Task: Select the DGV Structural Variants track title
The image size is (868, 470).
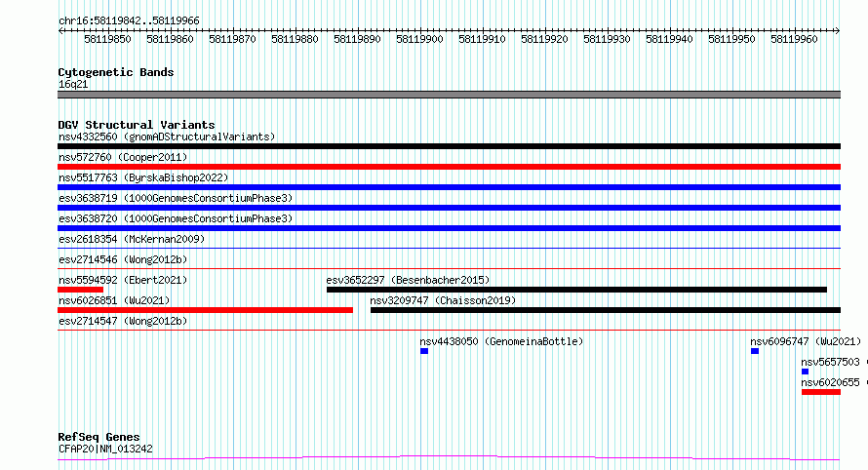Action: [x=137, y=125]
